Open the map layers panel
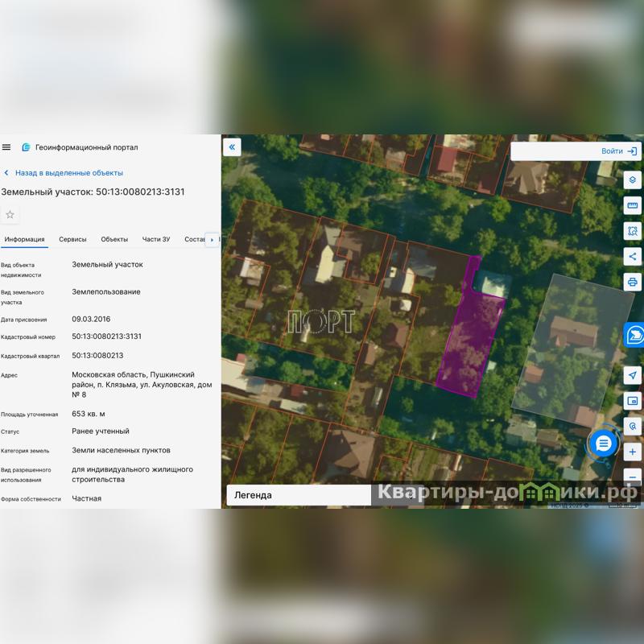Screen dimensions: 644x644 (x=633, y=180)
